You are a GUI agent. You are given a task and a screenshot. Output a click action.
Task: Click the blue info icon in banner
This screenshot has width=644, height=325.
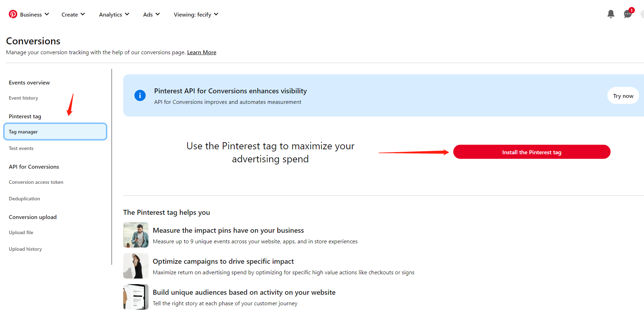140,95
